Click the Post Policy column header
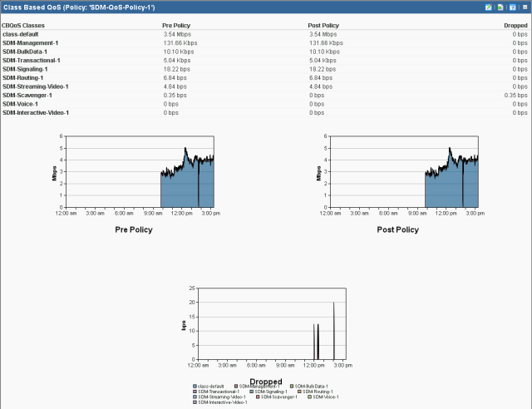This screenshot has width=532, height=409. tap(323, 26)
